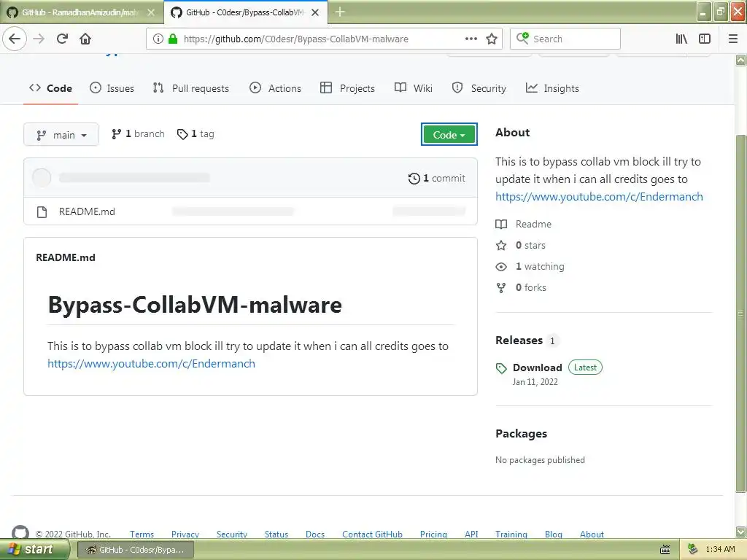This screenshot has width=747, height=560.
Task: View the 0 stars link
Action: coord(521,245)
